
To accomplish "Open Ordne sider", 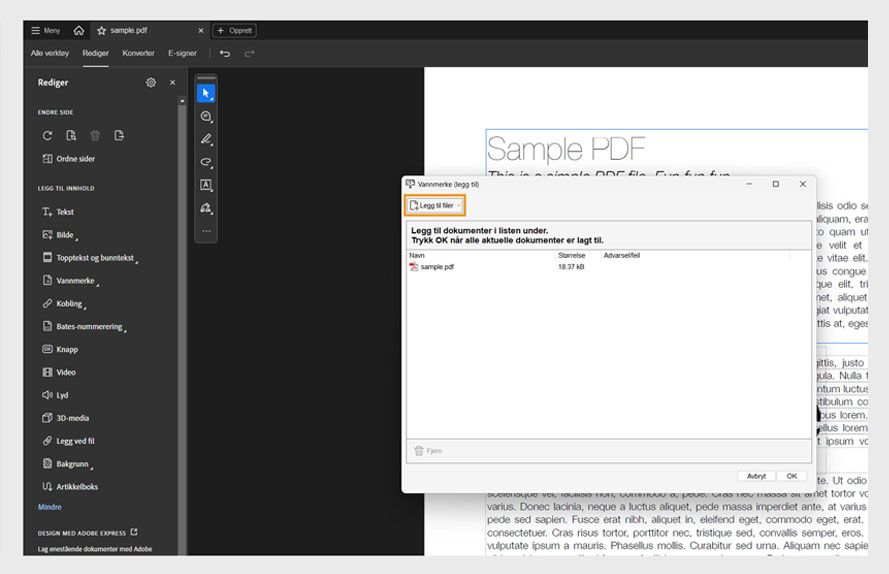I will 69,159.
